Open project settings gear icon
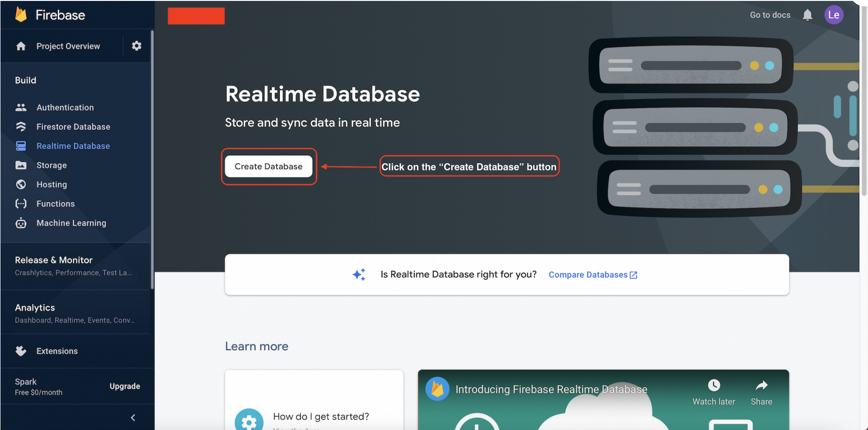The width and height of the screenshot is (868, 430). coord(137,45)
